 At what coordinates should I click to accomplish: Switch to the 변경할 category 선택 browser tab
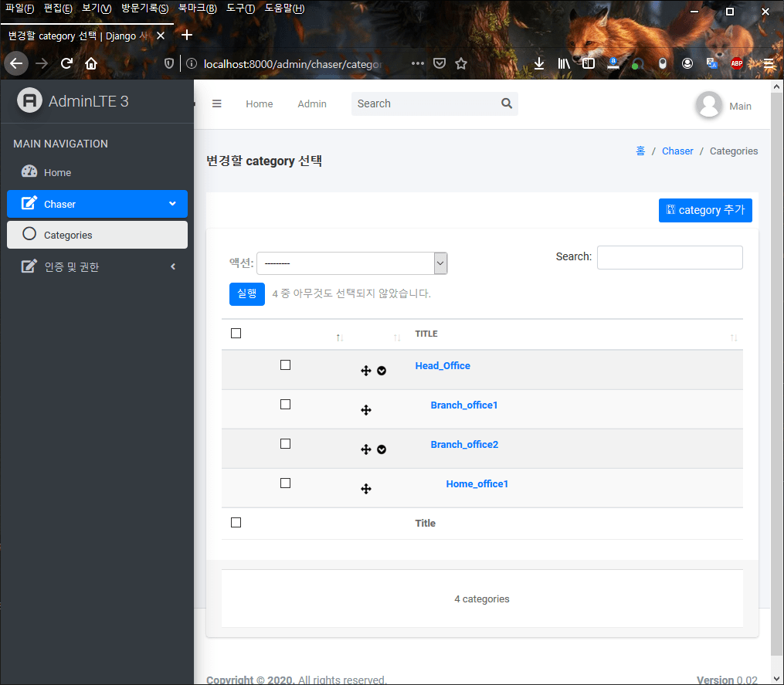tap(77, 35)
